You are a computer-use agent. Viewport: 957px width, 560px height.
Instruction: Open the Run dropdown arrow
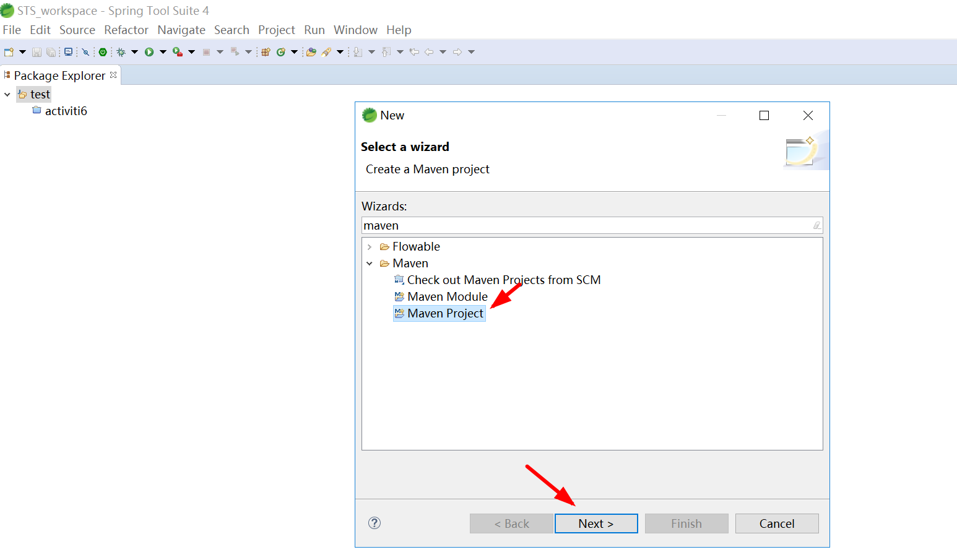[x=163, y=52]
